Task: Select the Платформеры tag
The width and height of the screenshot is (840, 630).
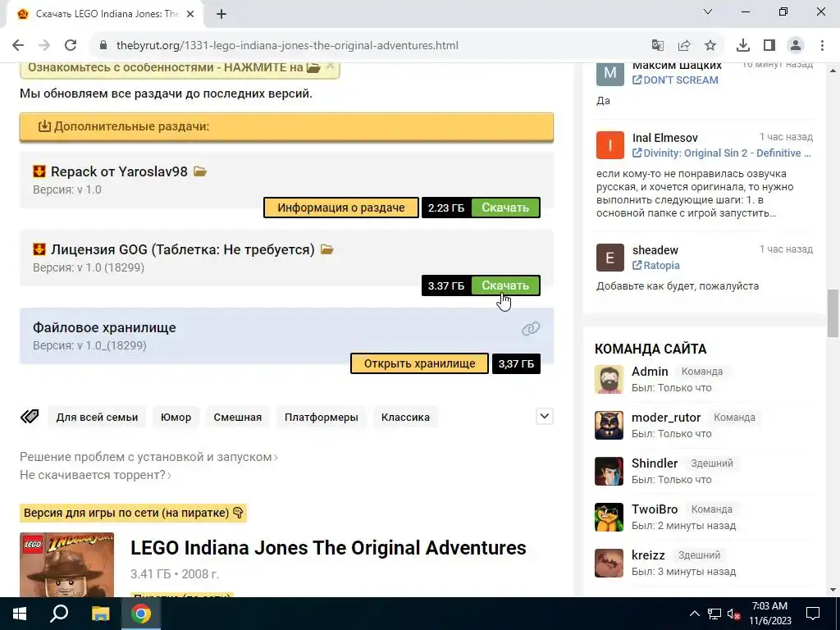Action: coord(322,418)
